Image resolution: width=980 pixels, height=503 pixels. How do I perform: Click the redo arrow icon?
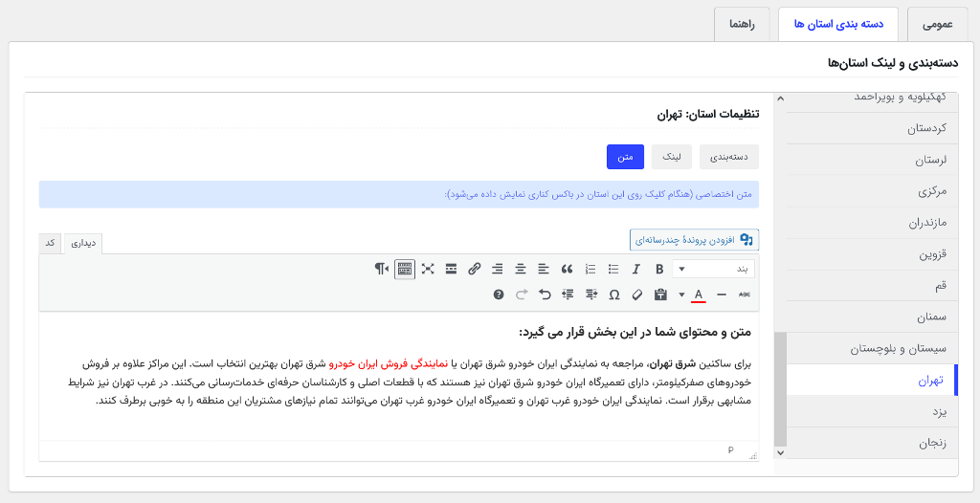[x=522, y=295]
